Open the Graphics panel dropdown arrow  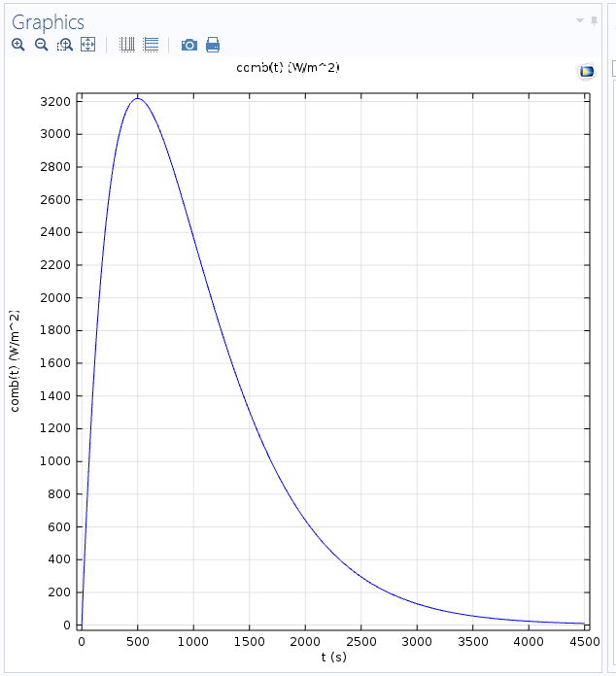point(580,20)
